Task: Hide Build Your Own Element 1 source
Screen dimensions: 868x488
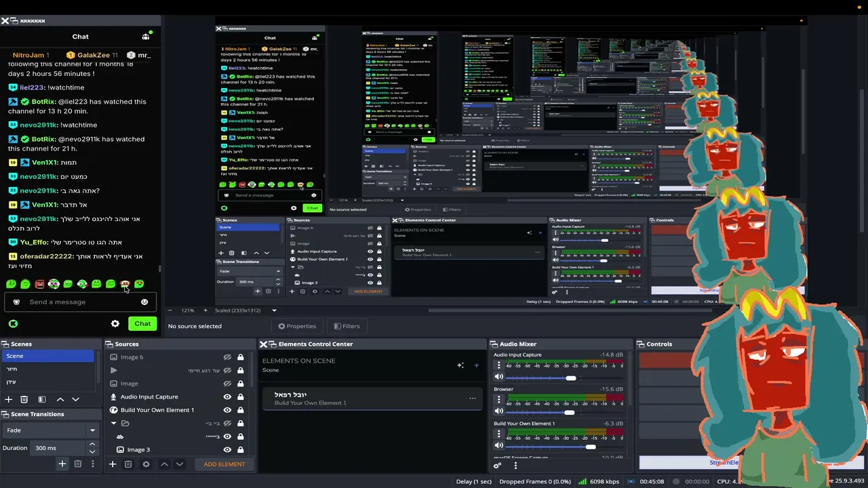Action: click(227, 410)
